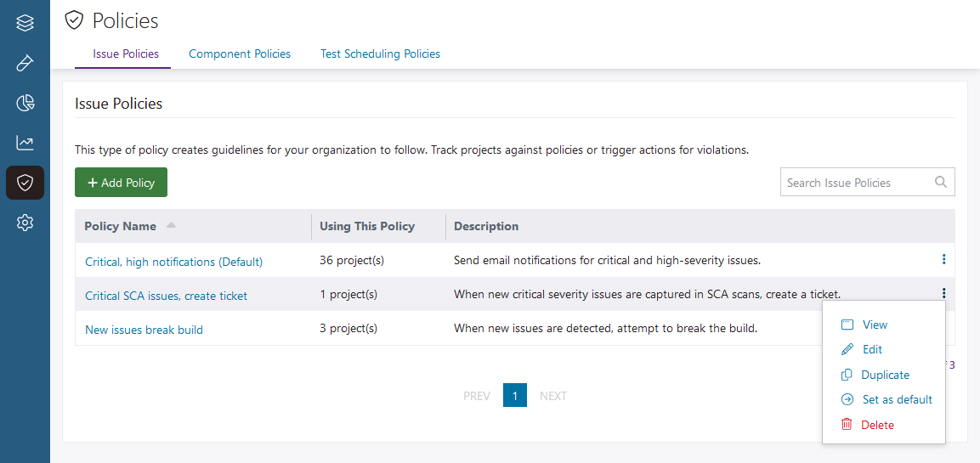Image resolution: width=980 pixels, height=463 pixels.
Task: Select the shield policies sidebar icon
Action: [25, 183]
